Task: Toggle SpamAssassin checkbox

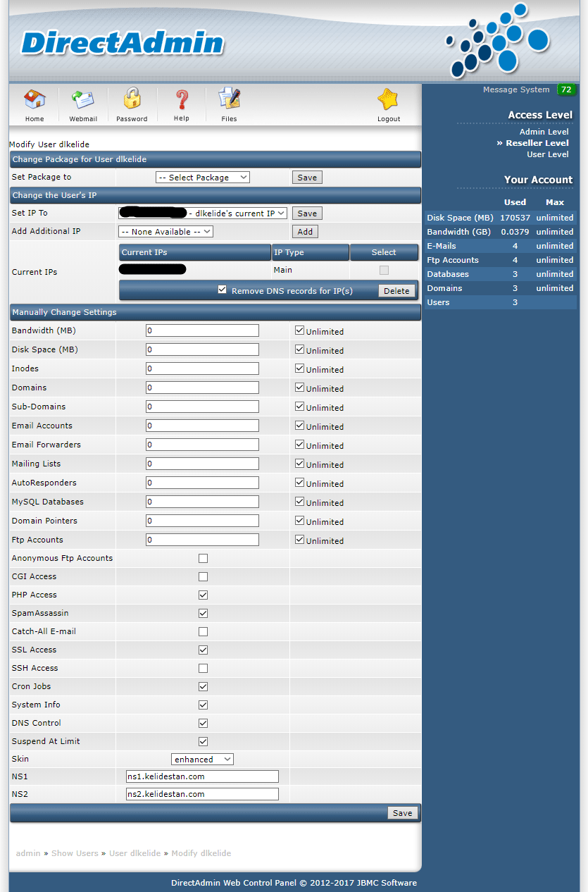Action: (203, 613)
